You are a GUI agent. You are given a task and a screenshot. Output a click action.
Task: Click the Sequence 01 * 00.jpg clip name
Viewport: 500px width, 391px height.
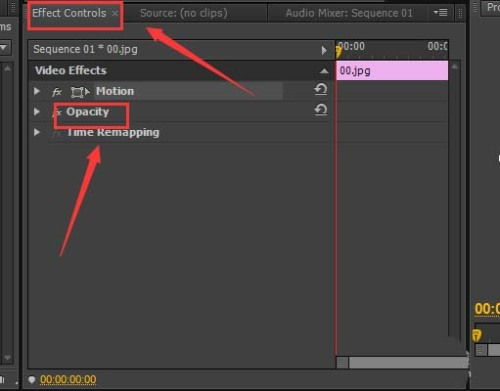85,49
